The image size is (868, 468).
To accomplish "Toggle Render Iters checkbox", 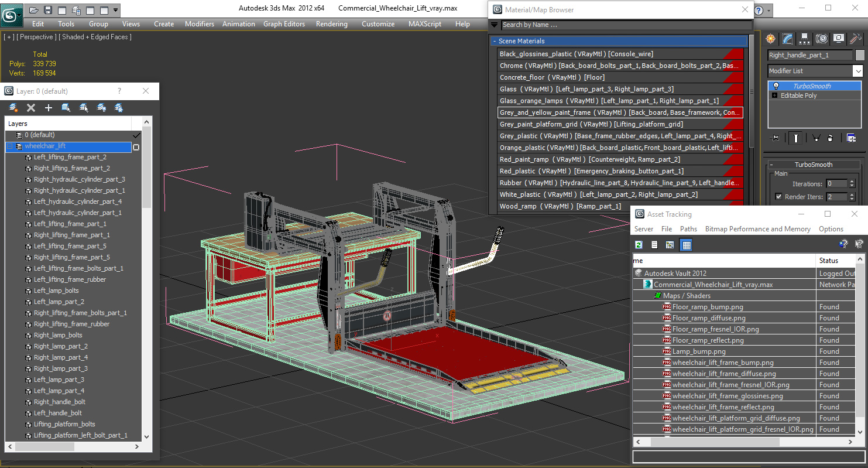I will point(778,197).
